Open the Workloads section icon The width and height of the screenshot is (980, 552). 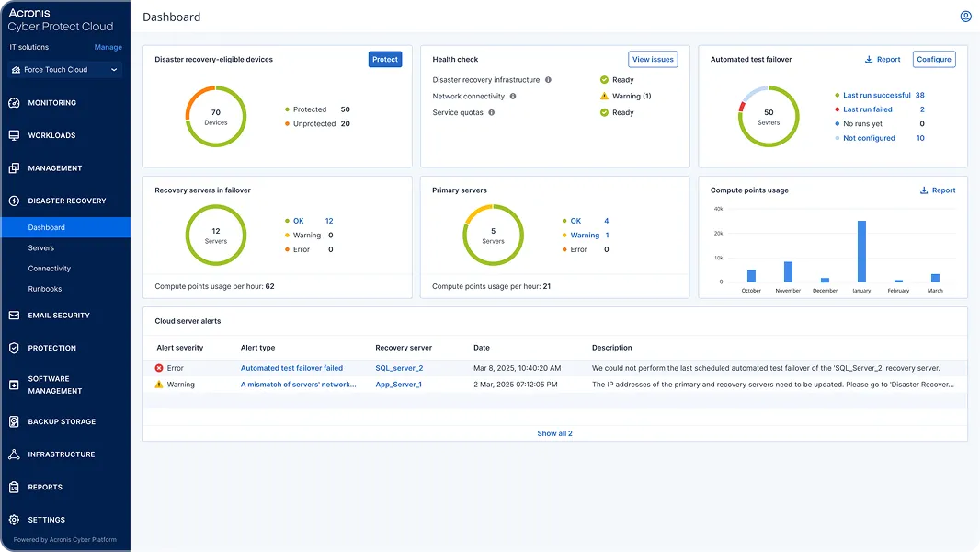pos(13,134)
